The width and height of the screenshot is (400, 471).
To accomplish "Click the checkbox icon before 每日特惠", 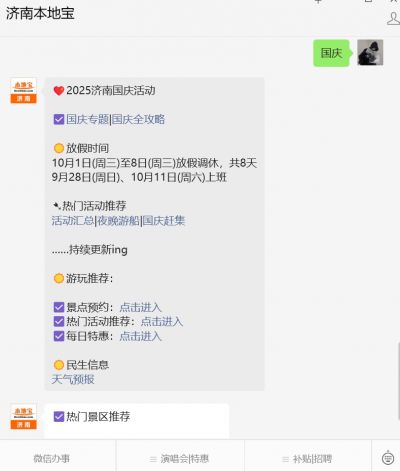I will [x=59, y=336].
